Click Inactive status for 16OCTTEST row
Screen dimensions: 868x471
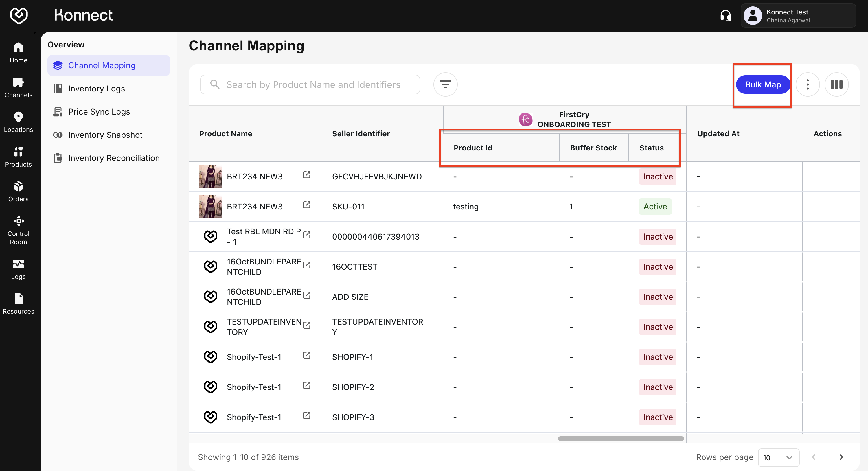(x=657, y=267)
